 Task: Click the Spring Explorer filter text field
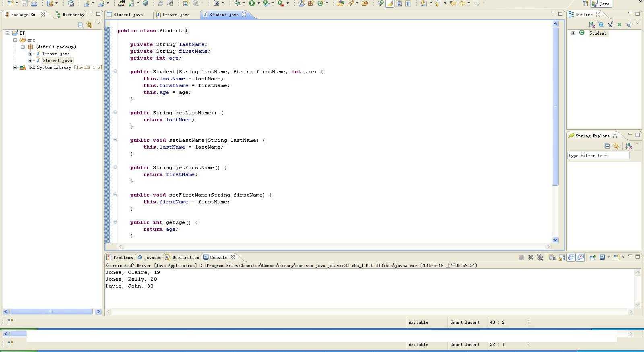pos(598,155)
